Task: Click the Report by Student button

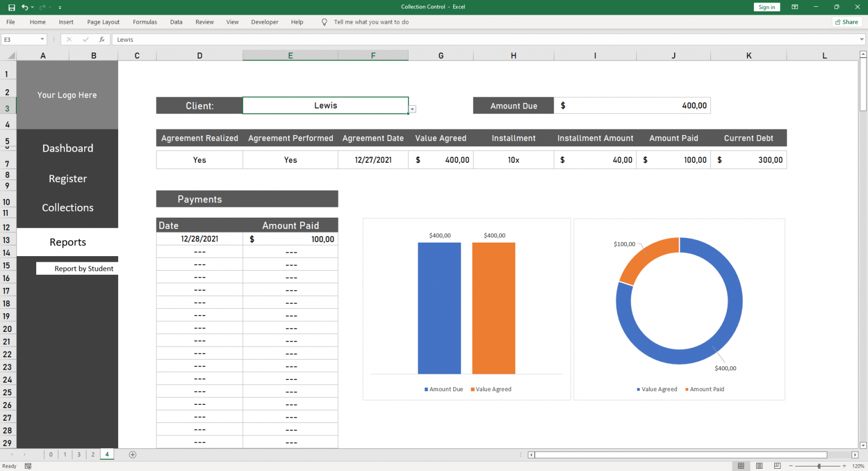Action: click(x=77, y=269)
